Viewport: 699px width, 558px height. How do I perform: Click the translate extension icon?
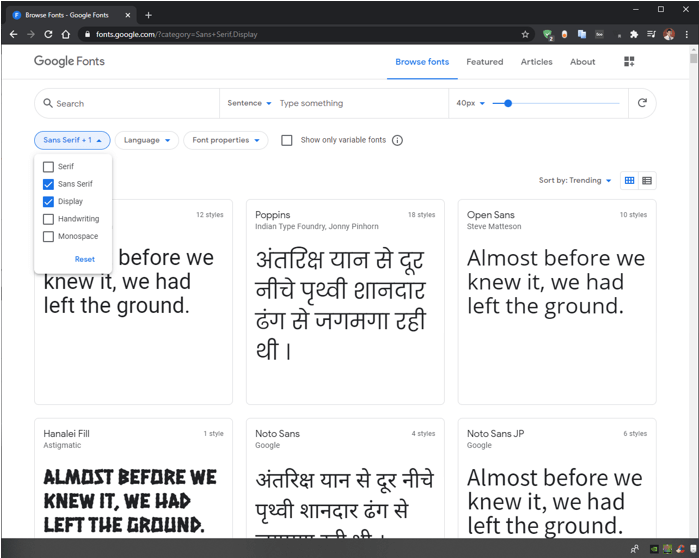582,34
